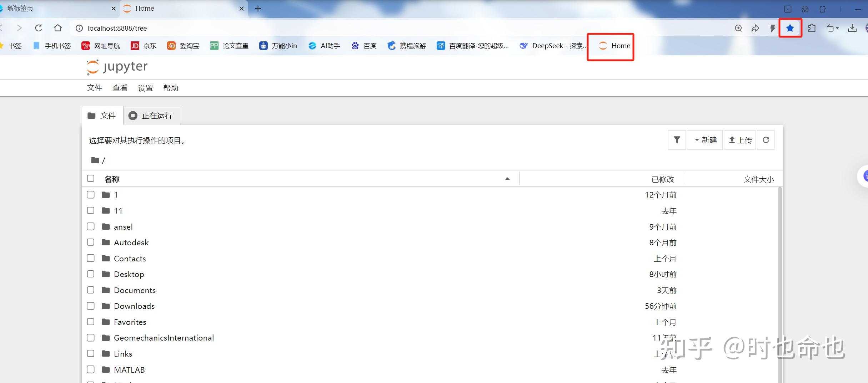Toggle the select-all checkbox in header row

click(91, 178)
